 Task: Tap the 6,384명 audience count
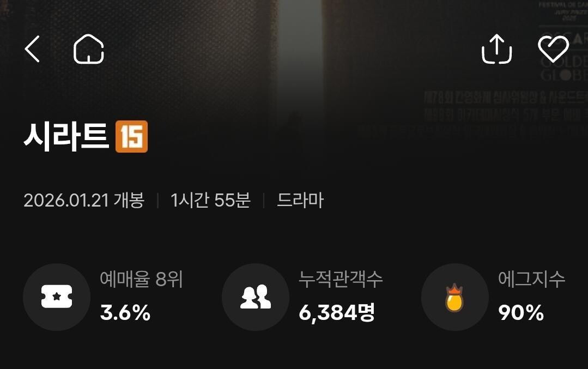point(337,312)
